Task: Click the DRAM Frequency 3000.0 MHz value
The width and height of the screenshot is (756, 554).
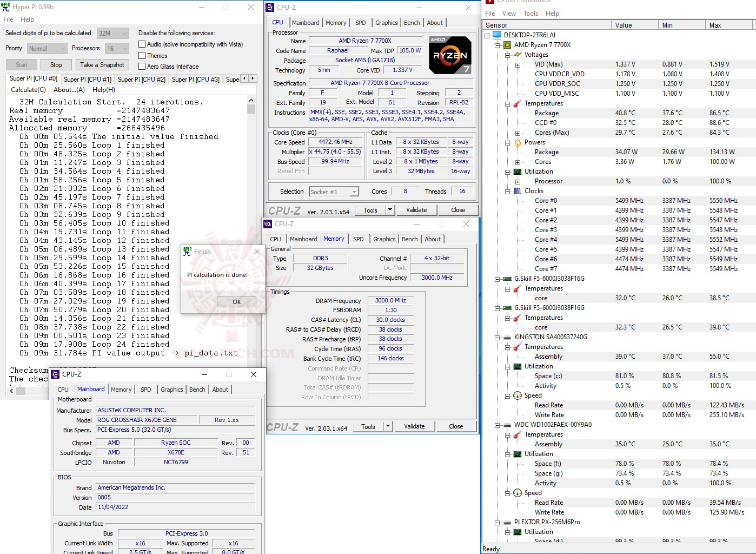Action: click(x=390, y=300)
